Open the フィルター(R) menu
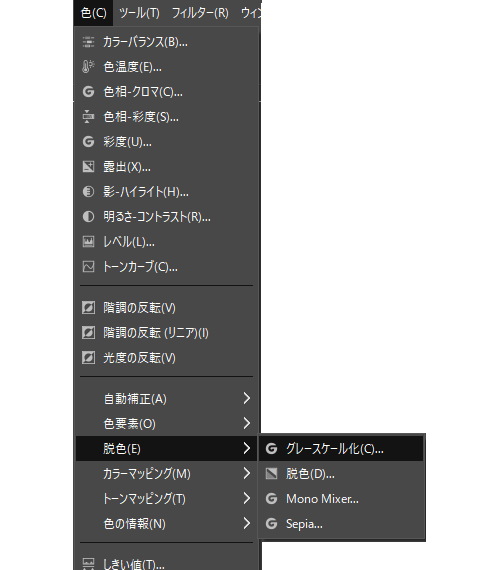This screenshot has height=570, width=500. tap(200, 13)
